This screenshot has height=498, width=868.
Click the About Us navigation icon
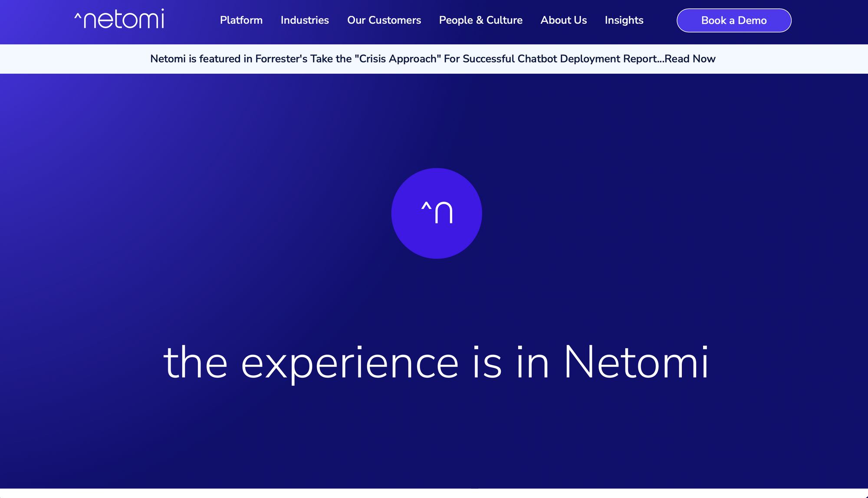pos(564,20)
